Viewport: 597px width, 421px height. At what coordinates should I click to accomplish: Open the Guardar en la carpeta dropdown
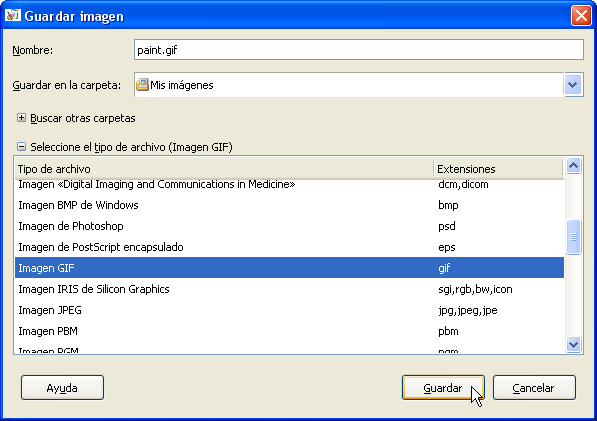click(573, 85)
